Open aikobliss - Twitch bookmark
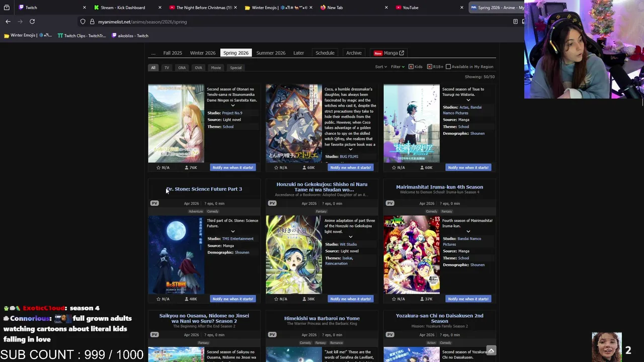This screenshot has width=644, height=362. tap(130, 36)
